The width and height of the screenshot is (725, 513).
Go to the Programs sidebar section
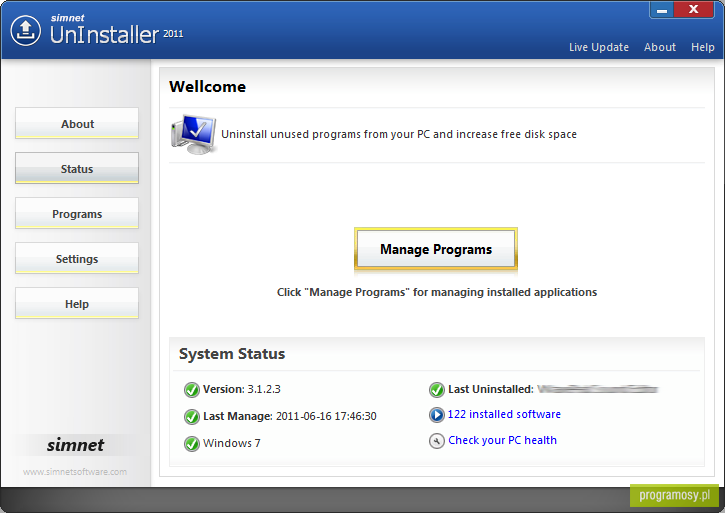pos(77,213)
